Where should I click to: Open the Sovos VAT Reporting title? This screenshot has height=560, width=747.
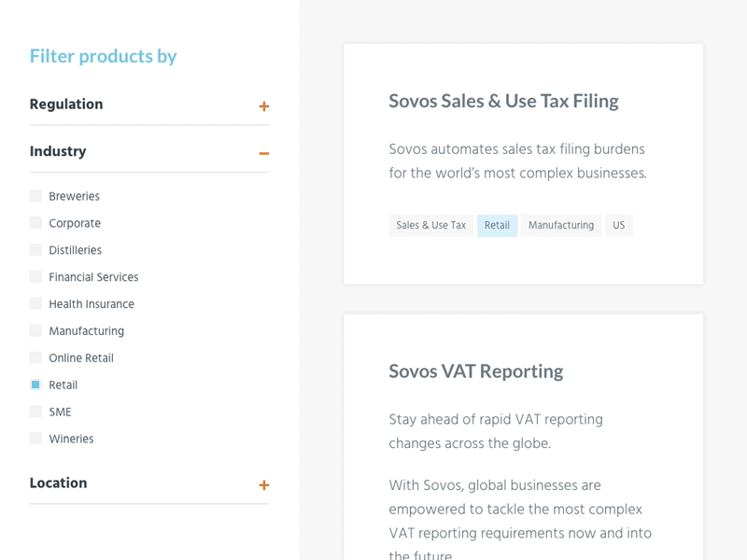475,371
